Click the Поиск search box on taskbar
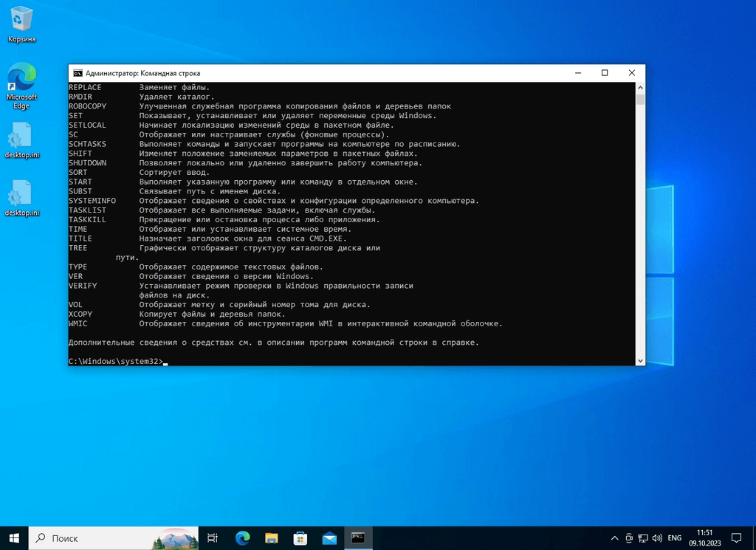The width and height of the screenshot is (756, 550). coord(114,538)
